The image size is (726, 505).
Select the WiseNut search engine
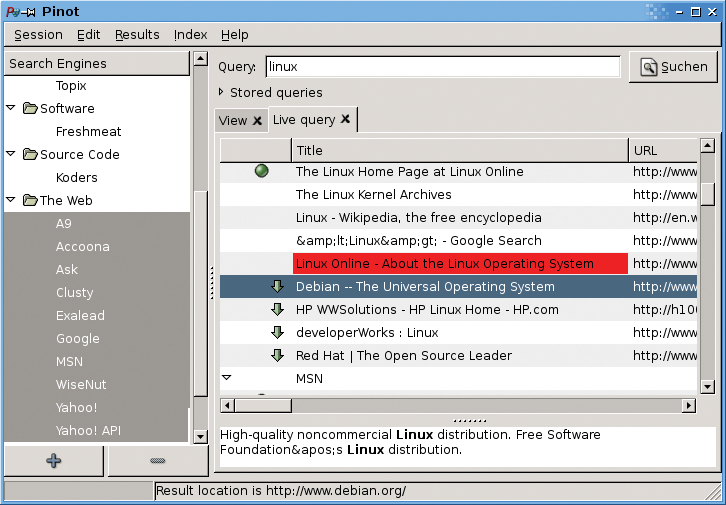81,384
